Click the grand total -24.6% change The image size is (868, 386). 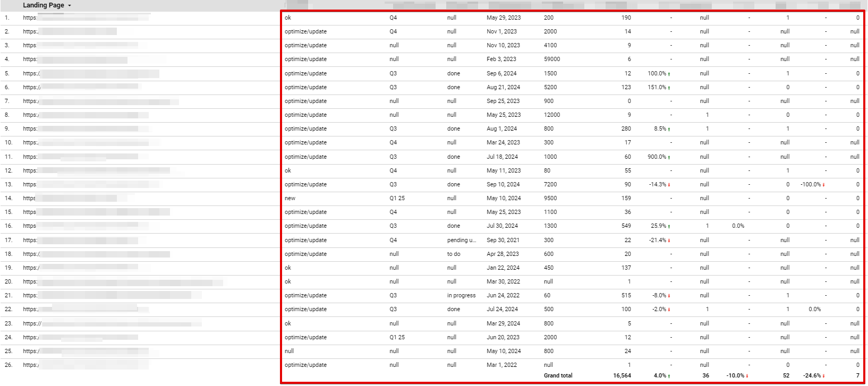pyautogui.click(x=812, y=375)
